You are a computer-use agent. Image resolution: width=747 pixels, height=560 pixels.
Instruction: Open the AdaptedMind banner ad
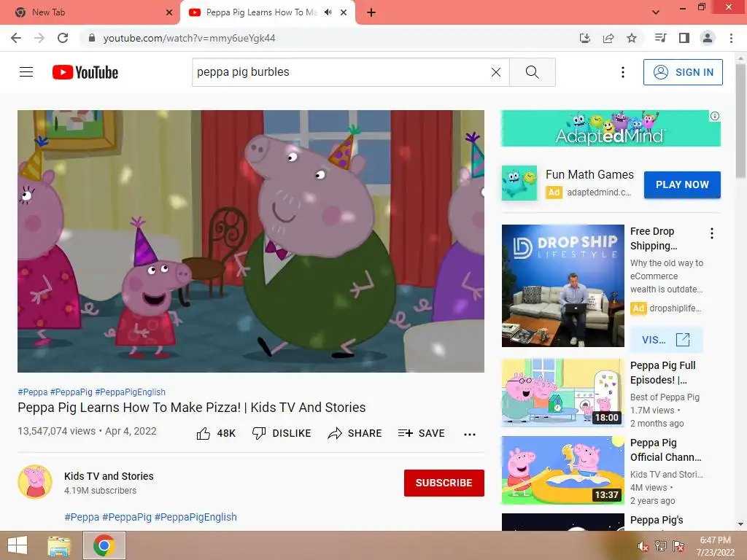click(611, 128)
